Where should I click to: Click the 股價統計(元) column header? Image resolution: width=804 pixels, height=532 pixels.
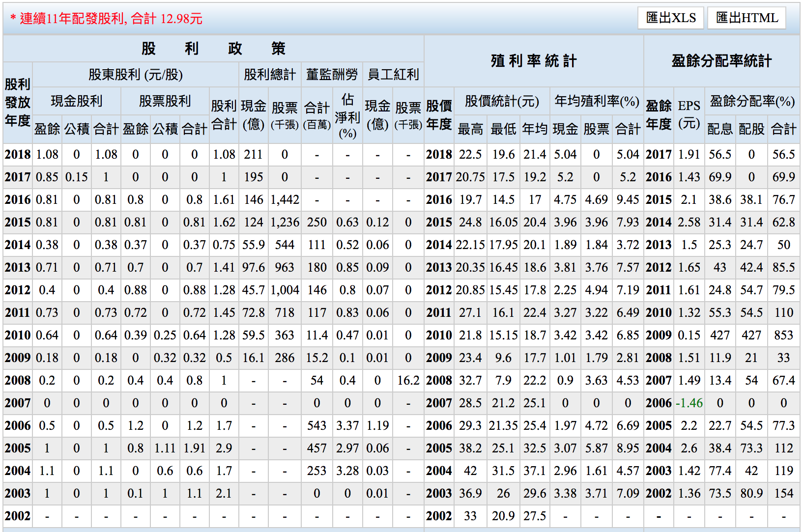502,101
